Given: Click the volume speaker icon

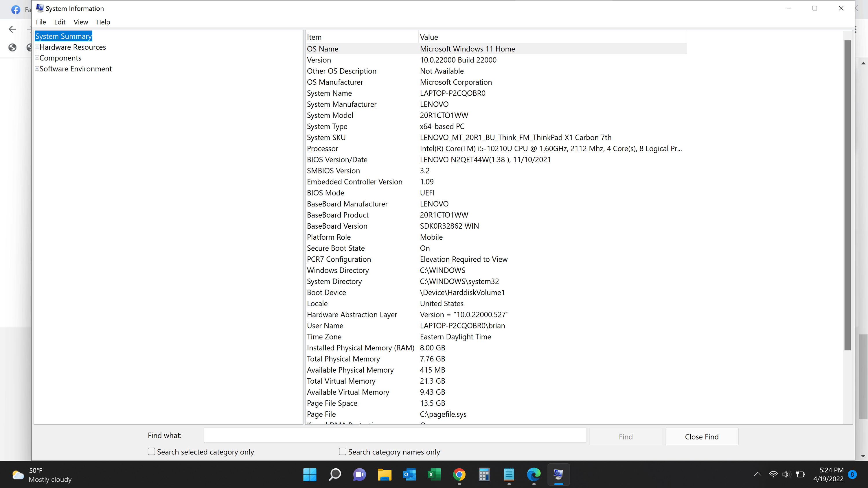Looking at the screenshot, I should click(786, 474).
